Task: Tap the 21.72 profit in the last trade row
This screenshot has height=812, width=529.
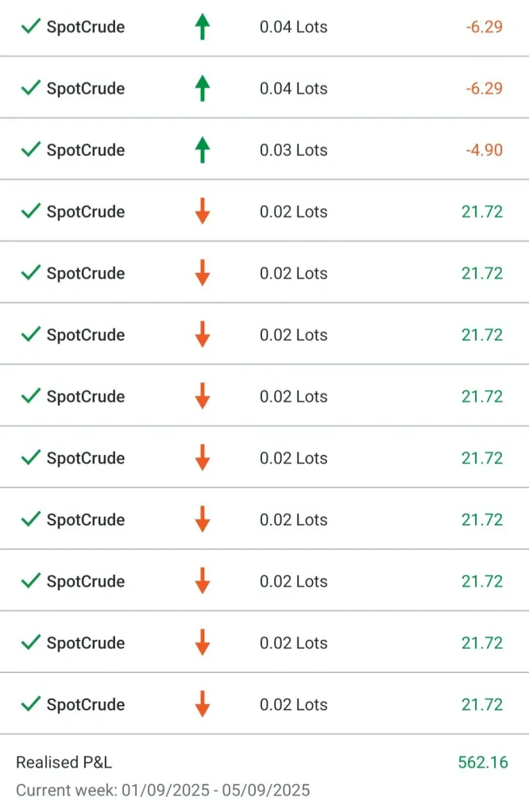Action: (482, 705)
